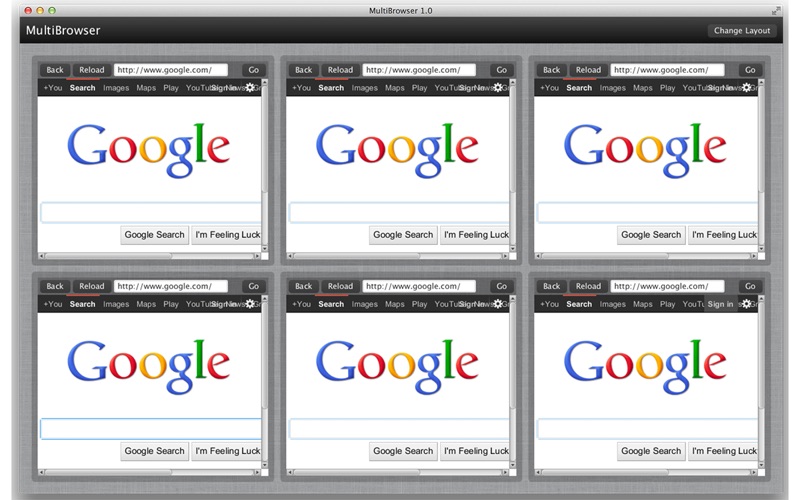The width and height of the screenshot is (800, 500).
Task: Click the vertical scrollbar in the top-middle pane
Action: (513, 165)
